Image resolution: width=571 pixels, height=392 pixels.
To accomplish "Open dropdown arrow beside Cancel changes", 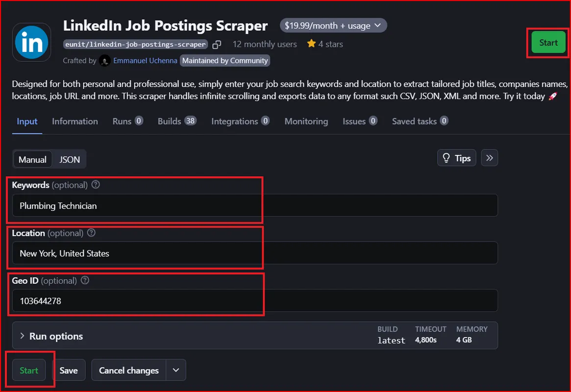I will pos(176,370).
